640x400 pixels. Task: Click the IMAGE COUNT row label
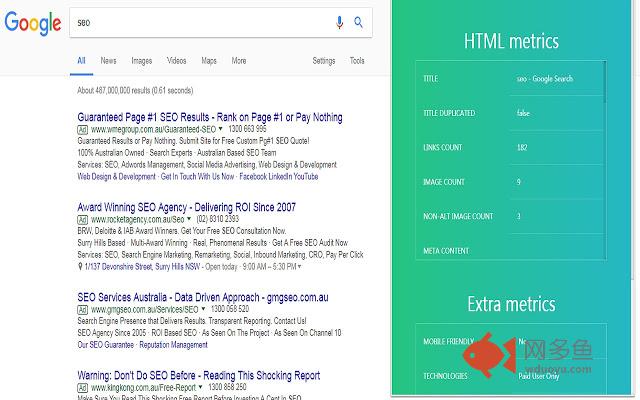pyautogui.click(x=444, y=182)
